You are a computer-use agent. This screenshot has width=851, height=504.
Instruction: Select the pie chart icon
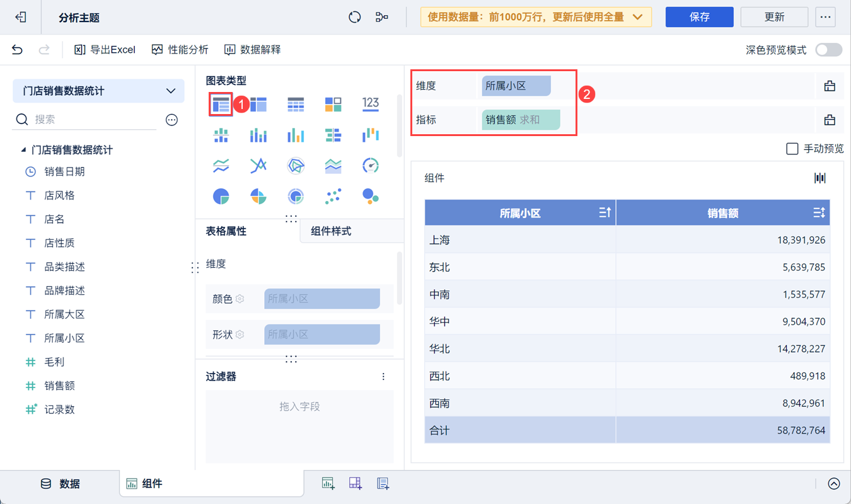tap(221, 197)
